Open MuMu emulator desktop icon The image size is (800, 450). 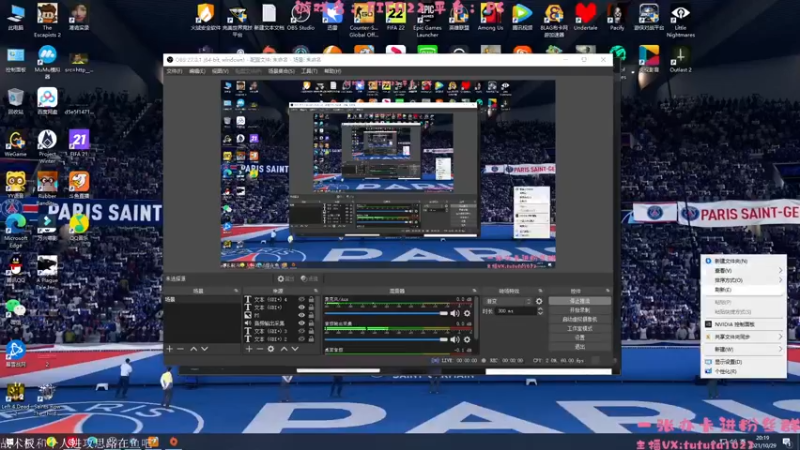tap(47, 62)
